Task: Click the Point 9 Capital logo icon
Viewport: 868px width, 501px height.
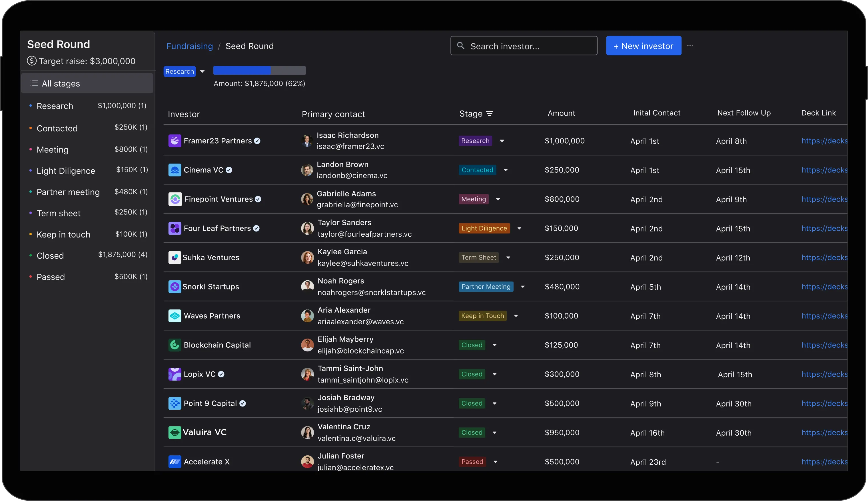Action: point(175,403)
